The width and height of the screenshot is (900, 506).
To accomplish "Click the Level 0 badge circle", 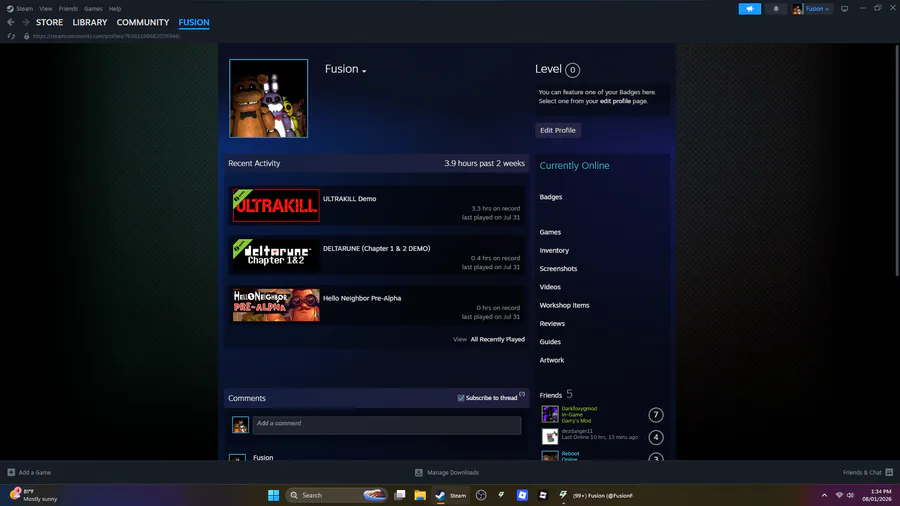I will 572,70.
